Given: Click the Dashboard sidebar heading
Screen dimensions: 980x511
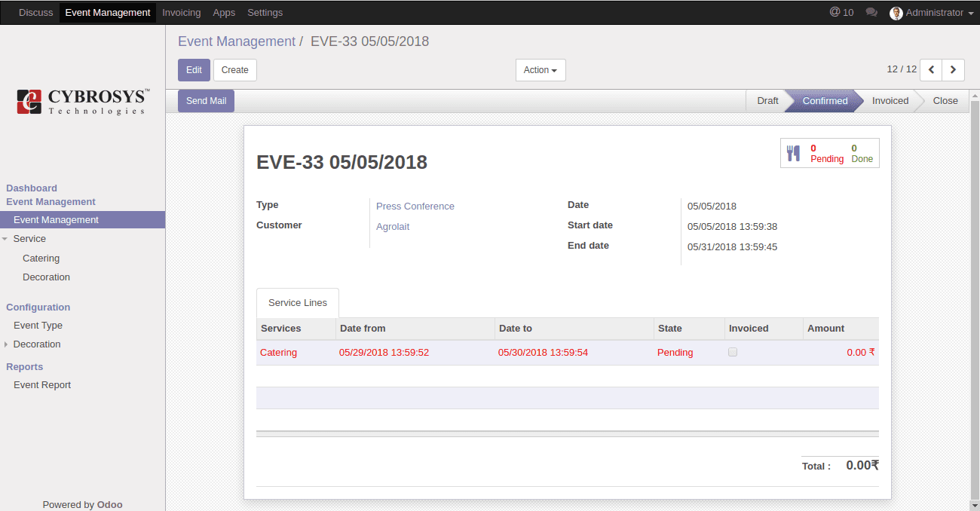Looking at the screenshot, I should click(32, 188).
